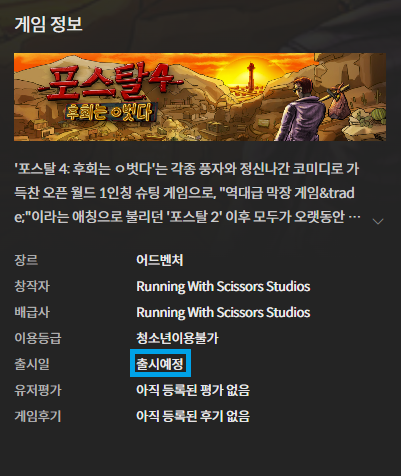Select 아직 등록된 후기 없음 text
The width and height of the screenshot is (401, 476).
(x=193, y=416)
